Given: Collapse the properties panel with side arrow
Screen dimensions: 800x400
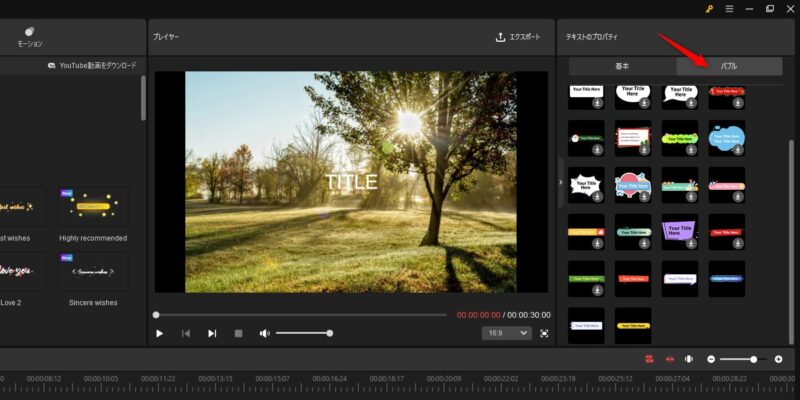Looking at the screenshot, I should pyautogui.click(x=561, y=182).
